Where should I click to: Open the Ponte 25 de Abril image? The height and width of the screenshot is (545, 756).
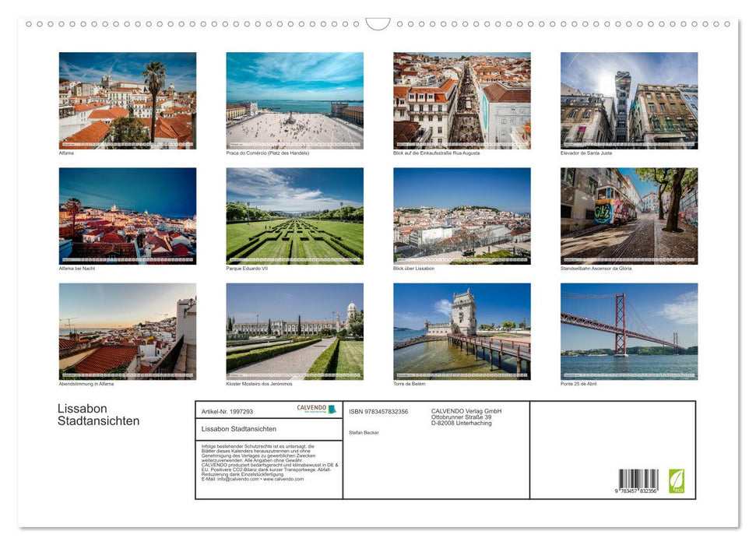point(628,332)
